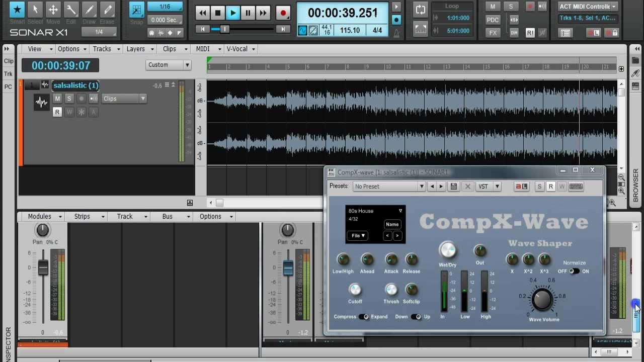Jump to project start button

tap(203, 30)
